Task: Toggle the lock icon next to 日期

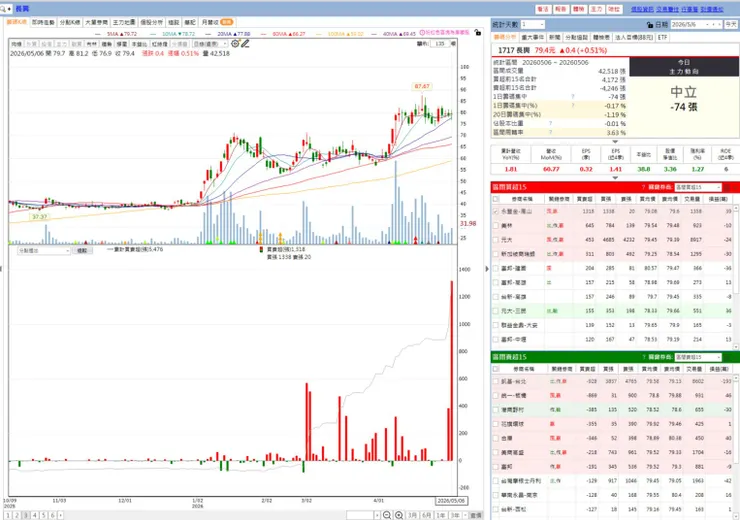Action: click(x=650, y=25)
